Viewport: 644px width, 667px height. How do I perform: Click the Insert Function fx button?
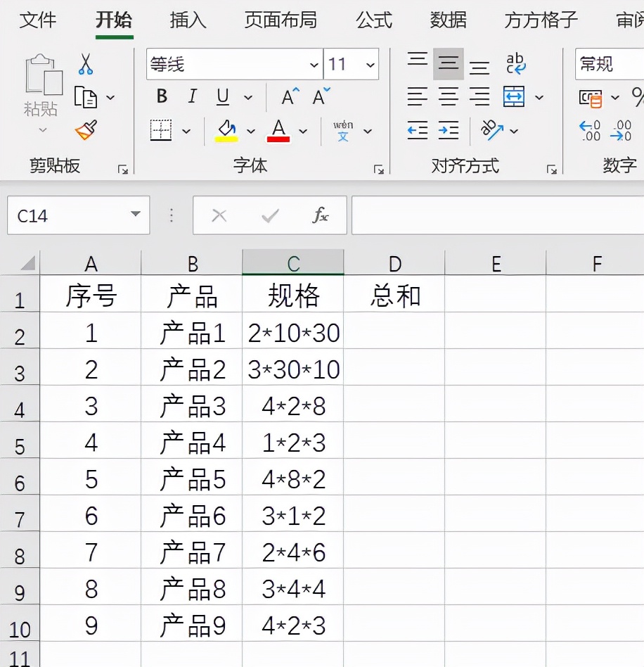click(x=323, y=215)
